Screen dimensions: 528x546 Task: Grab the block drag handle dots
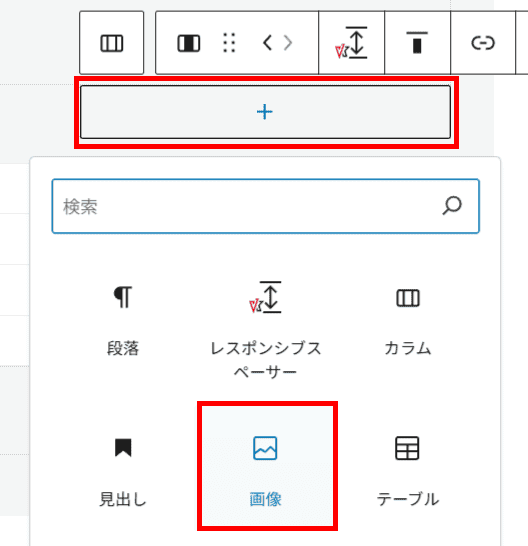[229, 43]
